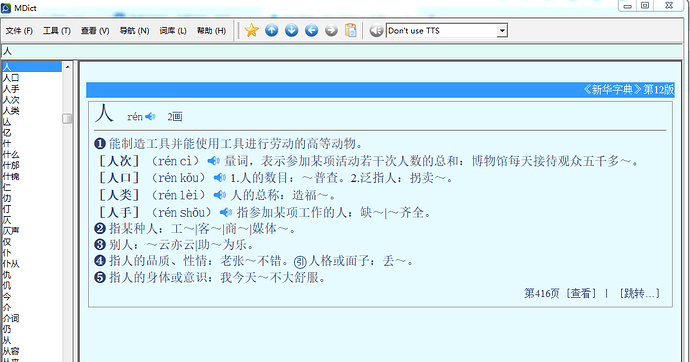Image resolution: width=690 pixels, height=362 pixels.
Task: Click the [人次] headword in the definition
Action: pos(119,161)
